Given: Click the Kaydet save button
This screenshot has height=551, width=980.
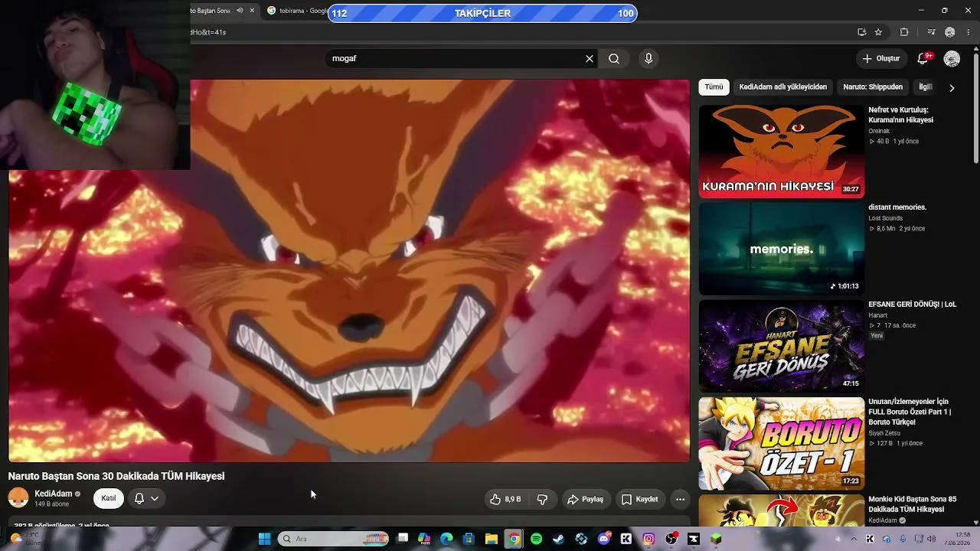Looking at the screenshot, I should coord(639,499).
